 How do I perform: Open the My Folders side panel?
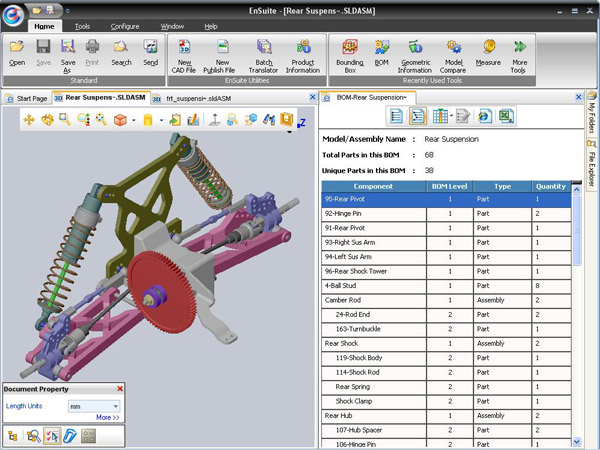(592, 113)
